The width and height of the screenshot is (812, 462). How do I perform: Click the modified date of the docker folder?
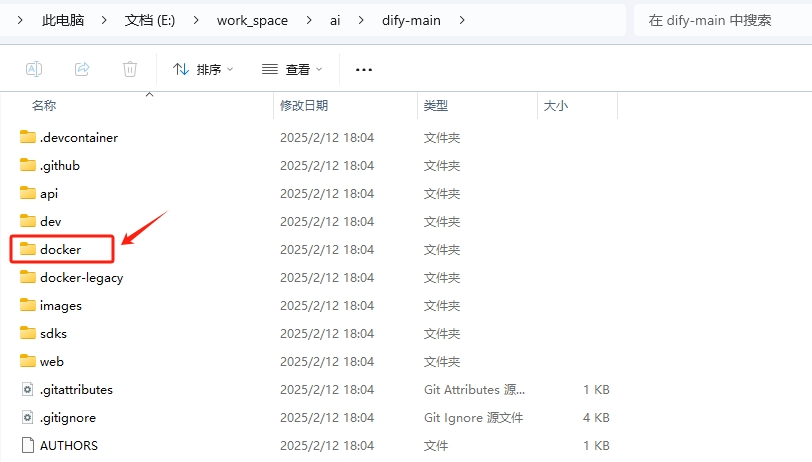(x=327, y=250)
